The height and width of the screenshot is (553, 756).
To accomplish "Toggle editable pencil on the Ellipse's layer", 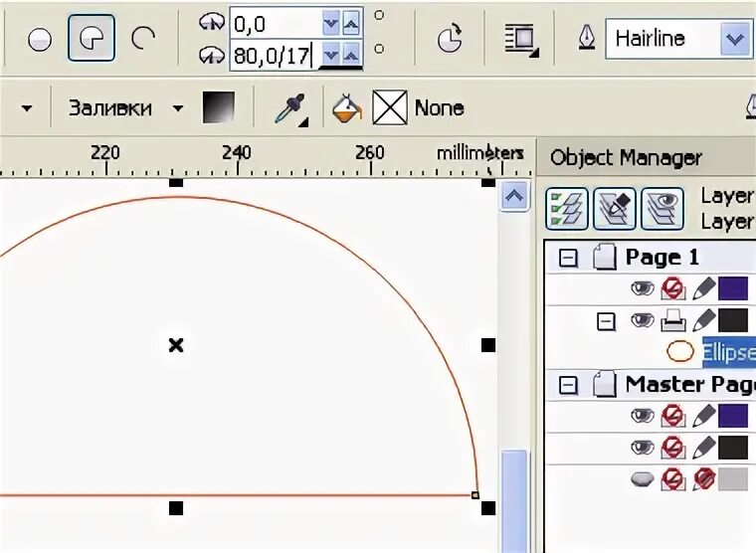I will 703,320.
